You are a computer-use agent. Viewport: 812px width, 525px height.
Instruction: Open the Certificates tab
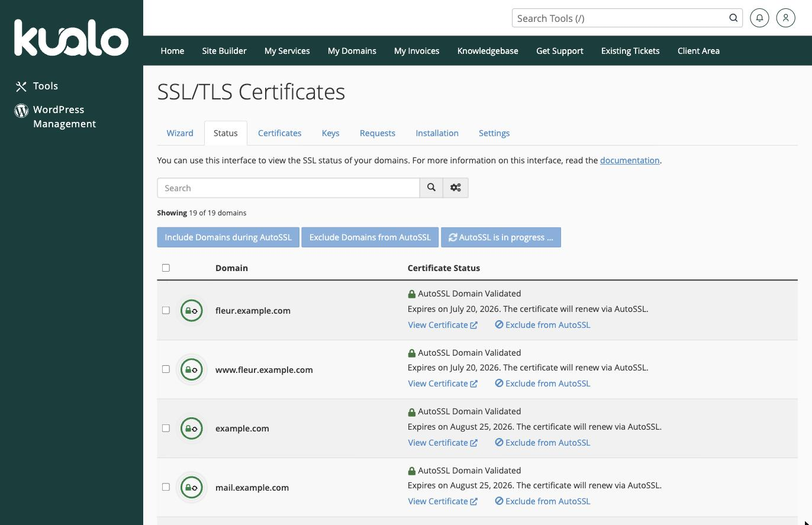(x=279, y=133)
